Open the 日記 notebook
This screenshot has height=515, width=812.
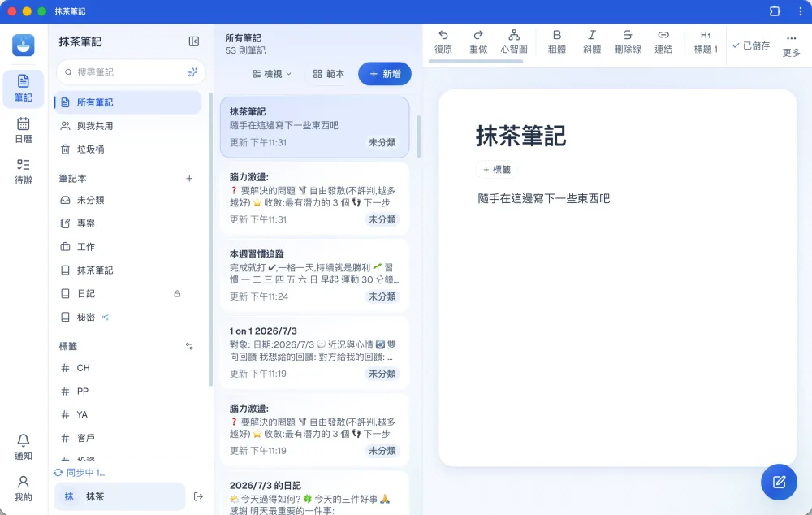point(128,294)
